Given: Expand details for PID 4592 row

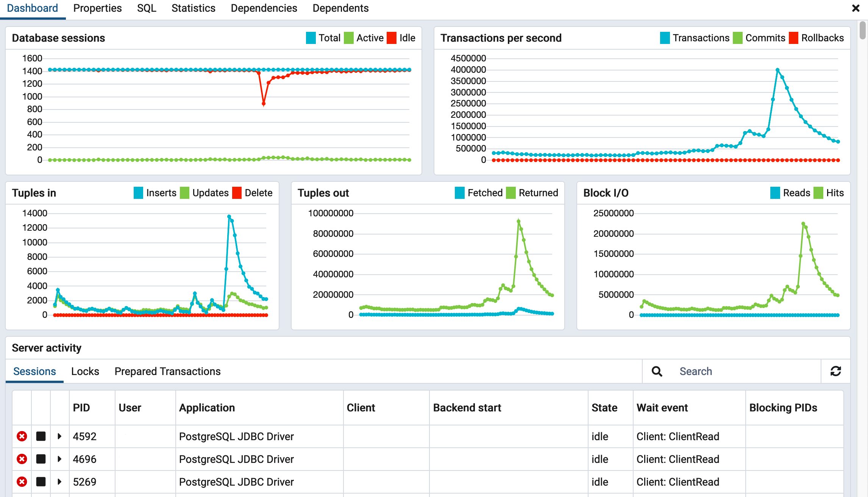Looking at the screenshot, I should (x=59, y=436).
